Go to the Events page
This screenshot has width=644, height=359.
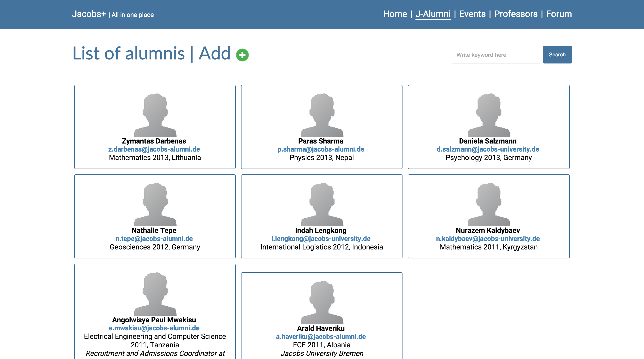(x=472, y=14)
